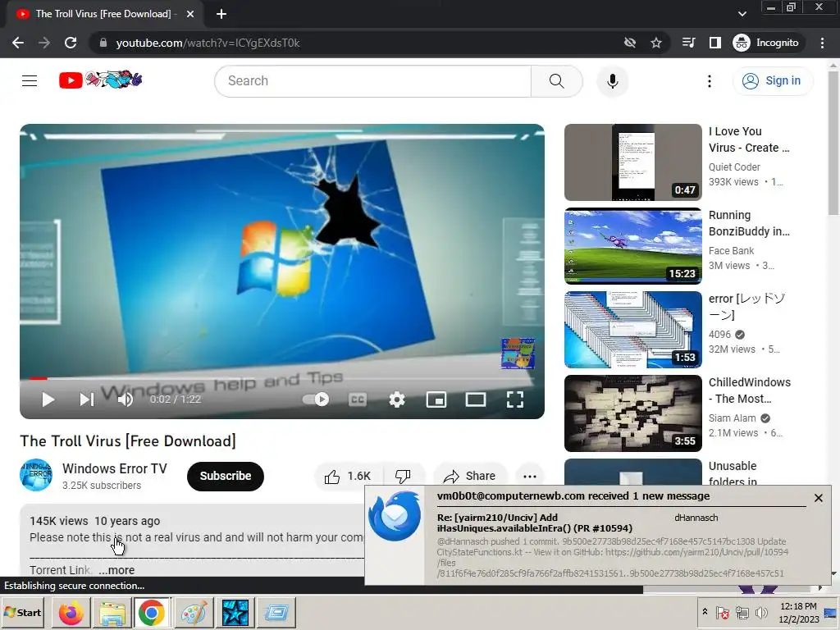The image size is (840, 630).
Task: Open Chrome three-dot menu
Action: point(822,43)
